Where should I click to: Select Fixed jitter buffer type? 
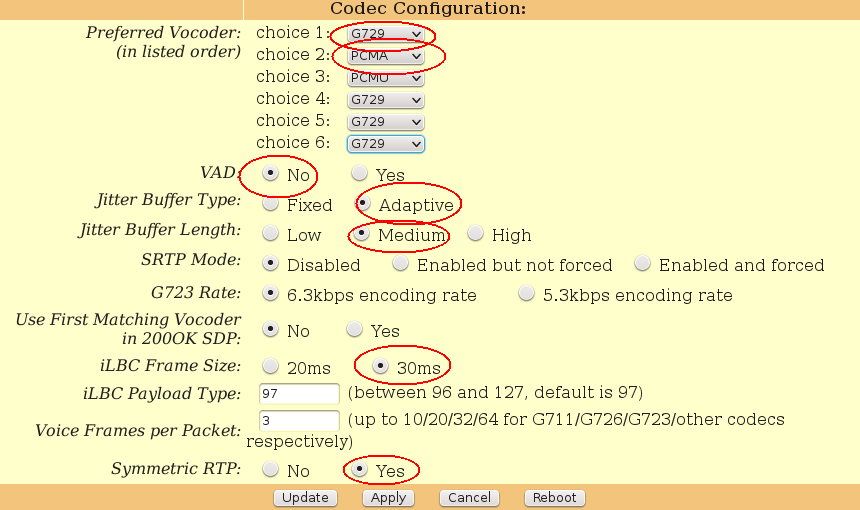click(270, 204)
